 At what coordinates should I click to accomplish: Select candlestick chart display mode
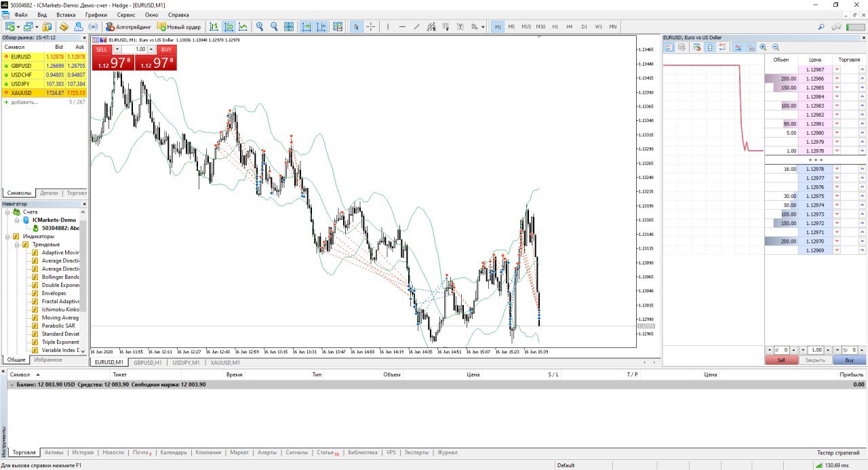pyautogui.click(x=229, y=27)
